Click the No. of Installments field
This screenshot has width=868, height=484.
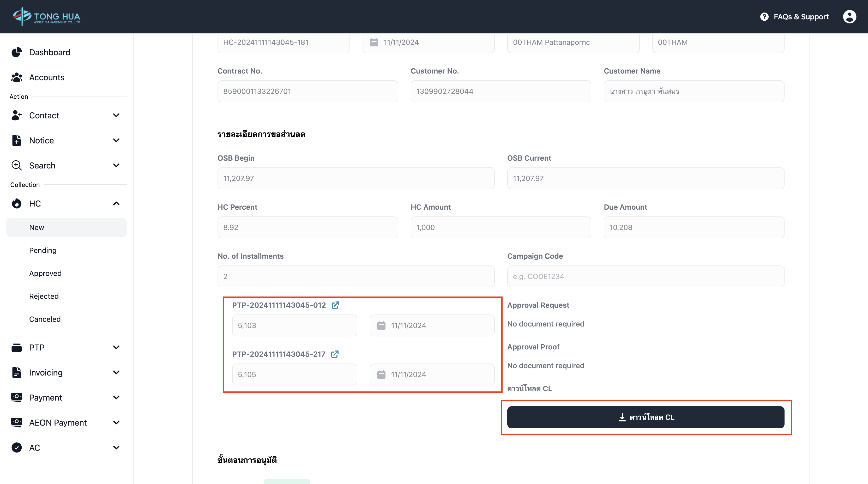pyautogui.click(x=355, y=276)
